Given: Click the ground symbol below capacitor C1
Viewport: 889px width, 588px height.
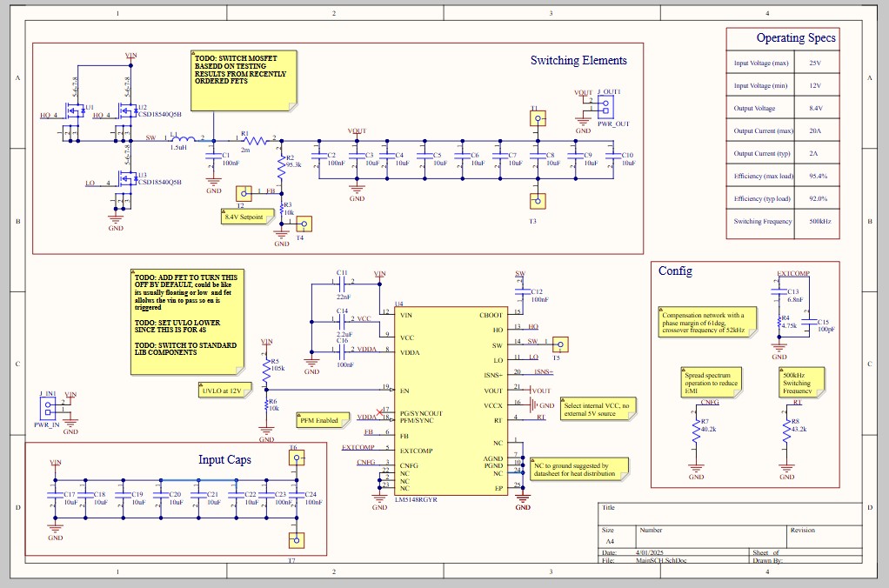Looking at the screenshot, I should [x=212, y=178].
